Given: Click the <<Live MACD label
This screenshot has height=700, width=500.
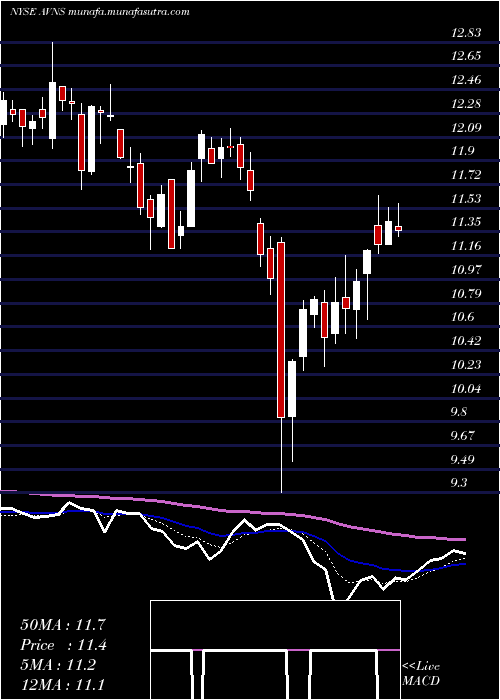Looking at the screenshot, I should click(x=421, y=673).
